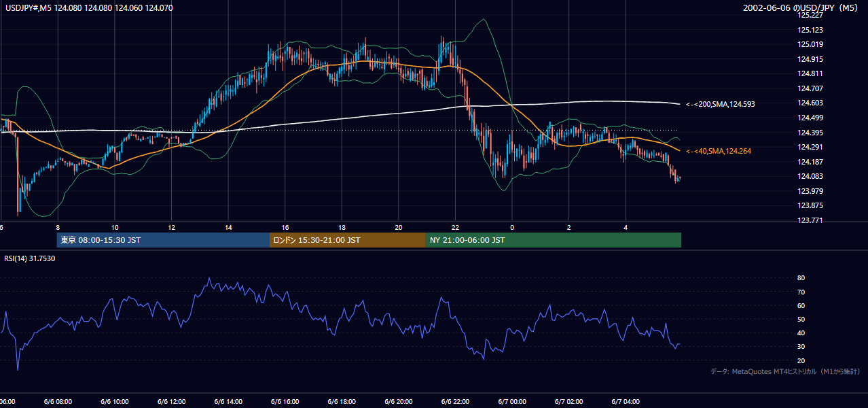868x408 pixels.
Task: Click the 6/6 14:00 time axis label
Action: (x=229, y=402)
